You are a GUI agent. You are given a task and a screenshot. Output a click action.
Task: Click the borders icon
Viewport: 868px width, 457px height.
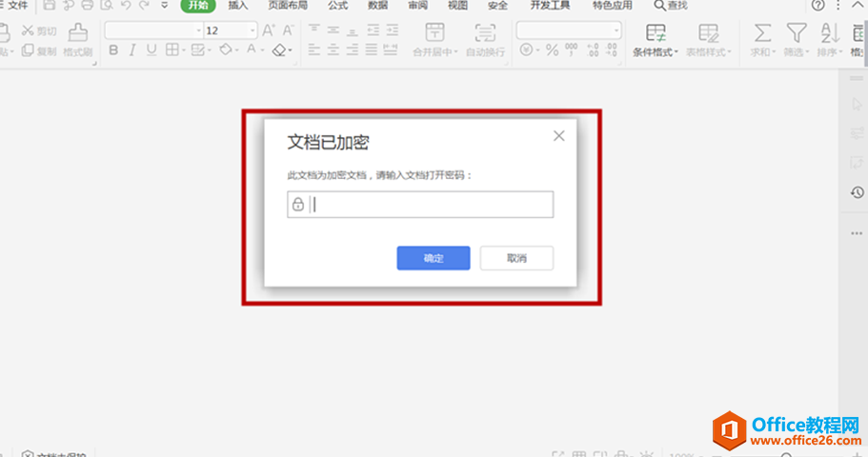point(172,50)
